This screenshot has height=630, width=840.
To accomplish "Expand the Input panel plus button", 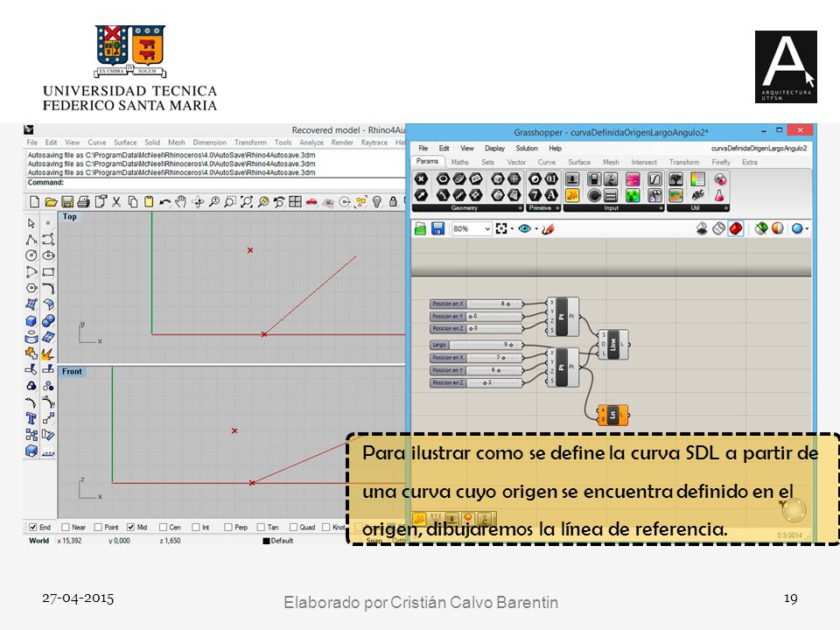I will (661, 208).
